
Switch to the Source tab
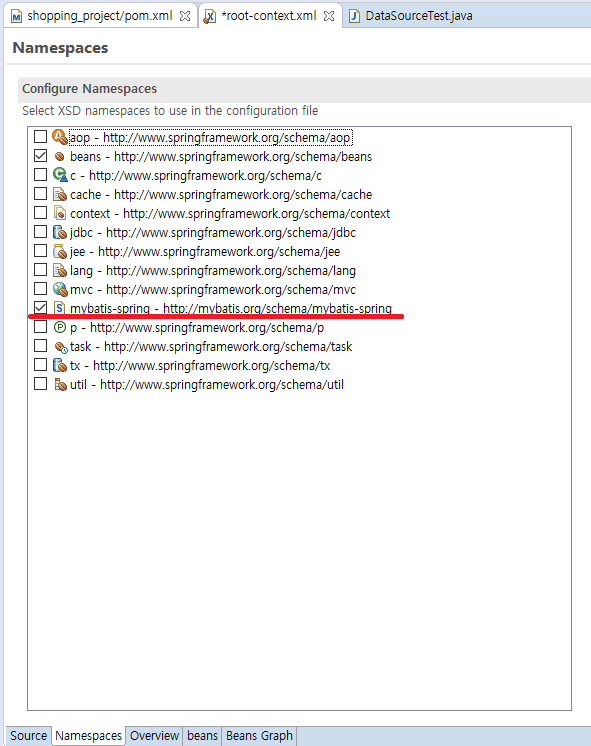[x=28, y=736]
